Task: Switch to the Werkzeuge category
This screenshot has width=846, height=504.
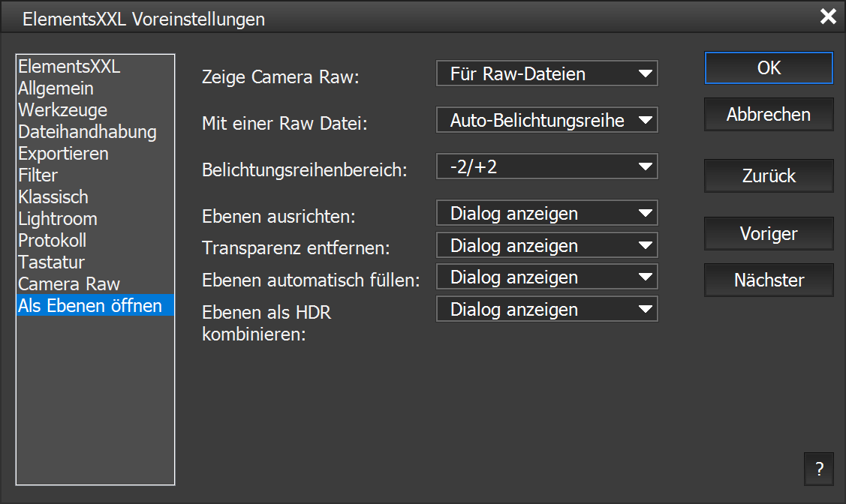Action: click(63, 110)
